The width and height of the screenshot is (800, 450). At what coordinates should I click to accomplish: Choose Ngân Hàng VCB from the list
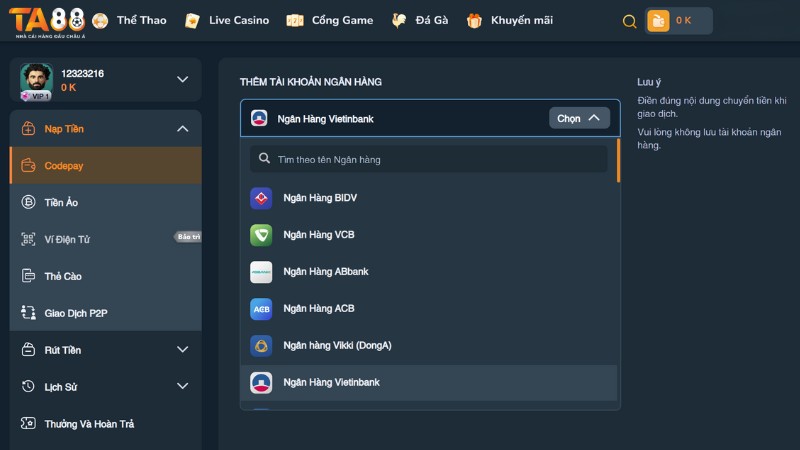[x=429, y=235]
